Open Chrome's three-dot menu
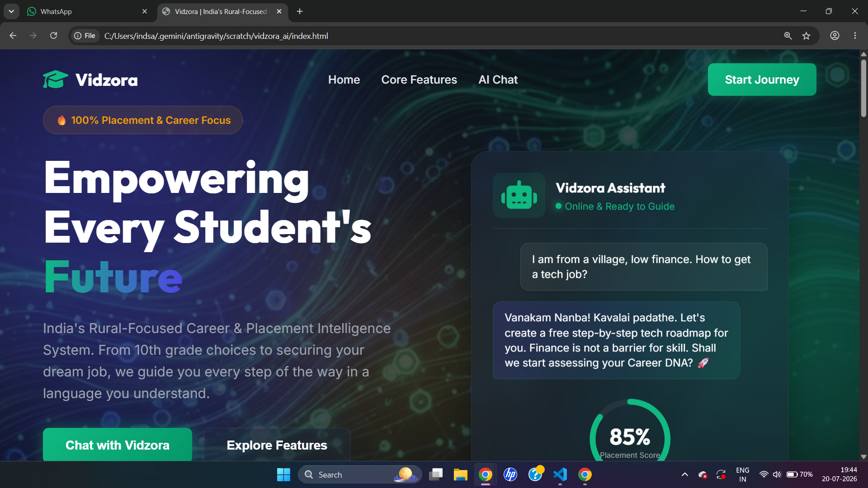 [855, 36]
